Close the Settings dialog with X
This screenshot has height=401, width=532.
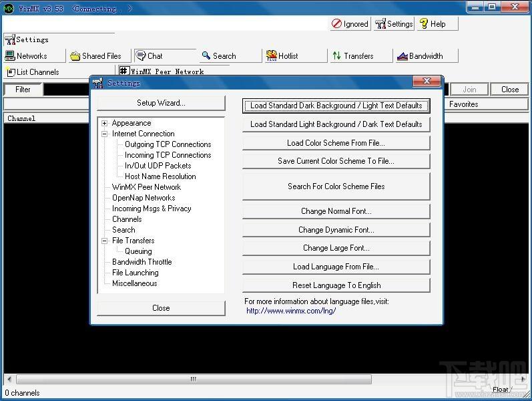coord(427,81)
